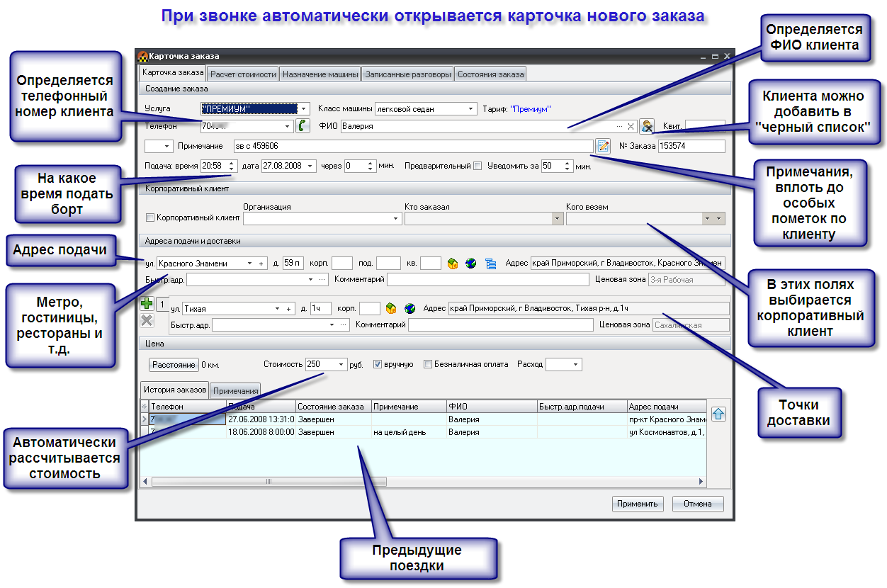Toggle Предварительный checkbox
The height and width of the screenshot is (588, 887).
[x=478, y=166]
